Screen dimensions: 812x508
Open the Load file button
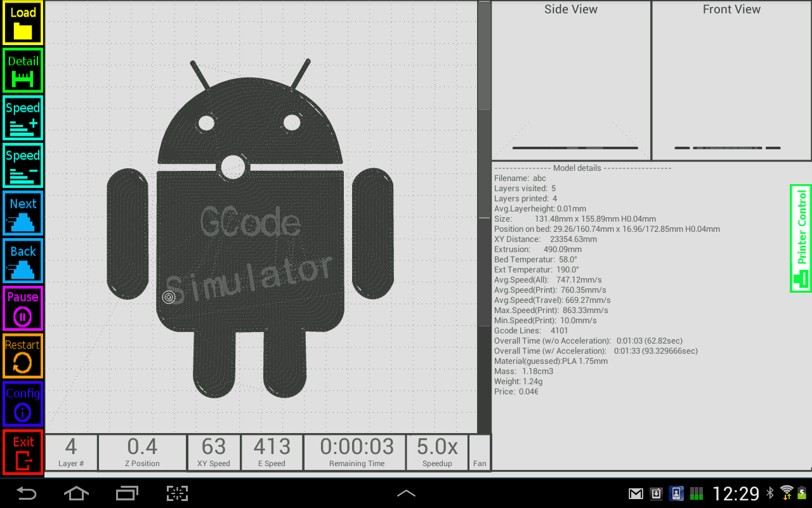23,23
